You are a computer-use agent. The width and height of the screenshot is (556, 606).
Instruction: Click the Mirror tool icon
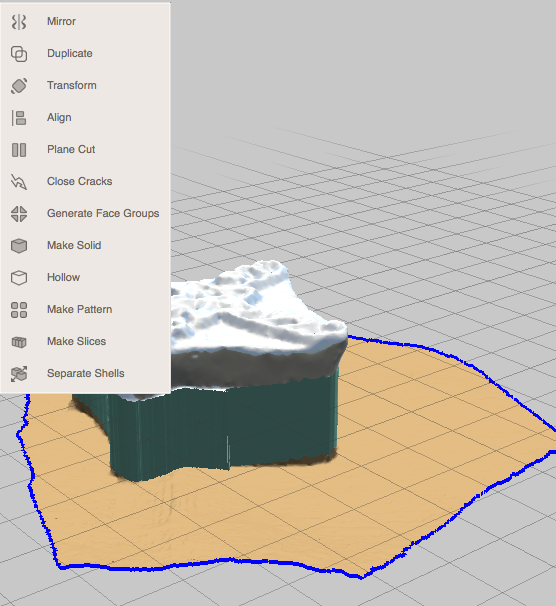pyautogui.click(x=19, y=22)
